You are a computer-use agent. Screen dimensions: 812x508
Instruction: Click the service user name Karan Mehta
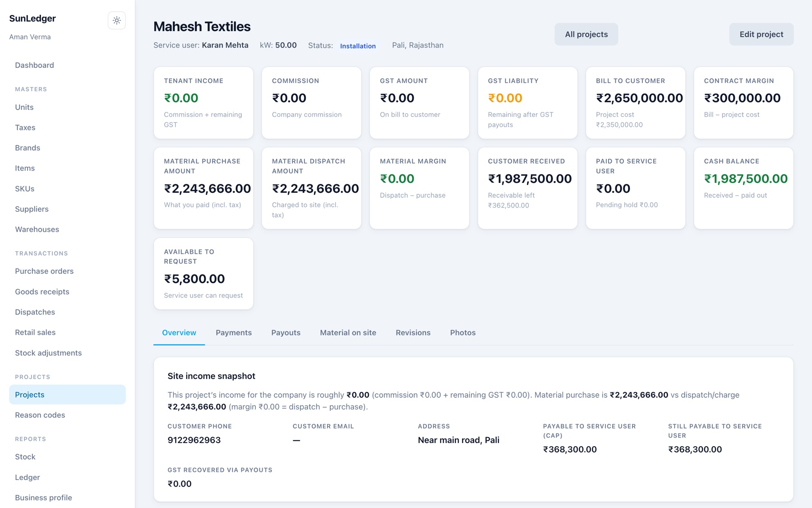[225, 45]
